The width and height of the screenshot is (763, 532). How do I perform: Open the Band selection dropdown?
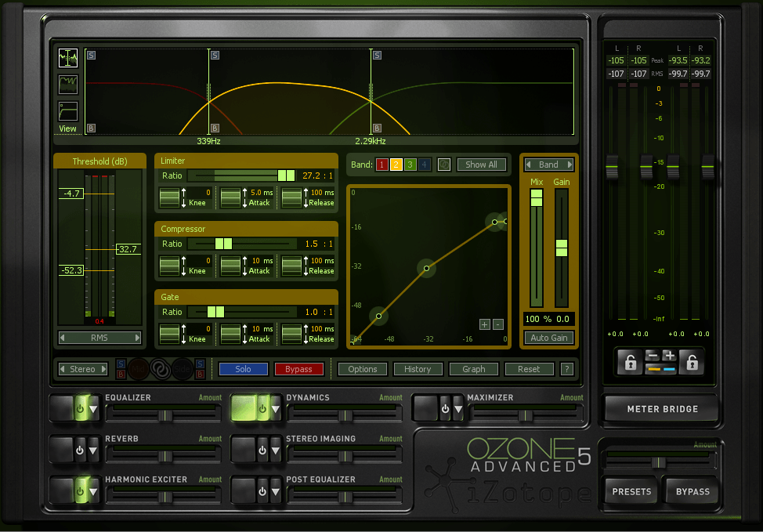548,165
